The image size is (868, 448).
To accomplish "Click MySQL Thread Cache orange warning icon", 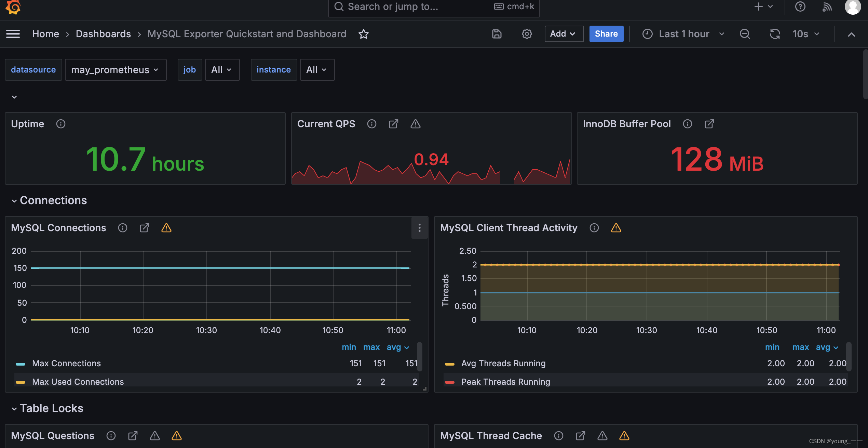I will [624, 436].
